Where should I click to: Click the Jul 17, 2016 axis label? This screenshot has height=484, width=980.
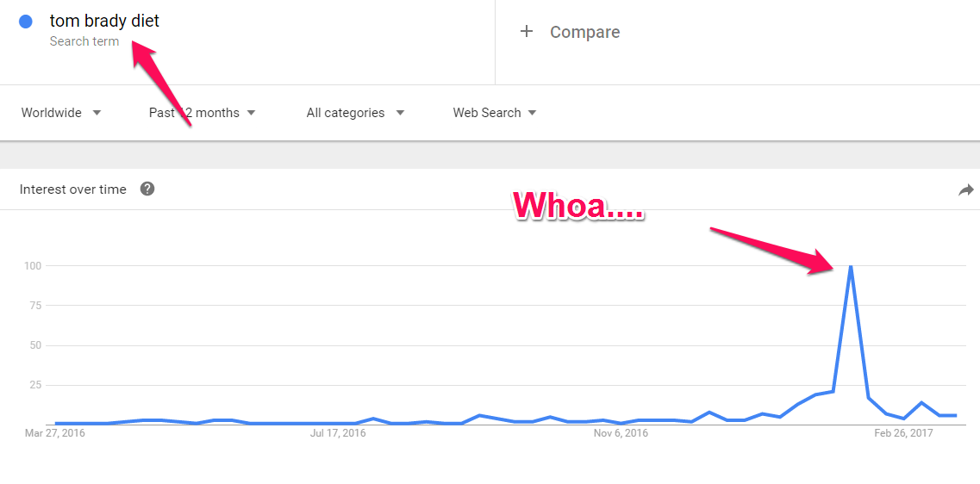pyautogui.click(x=338, y=433)
